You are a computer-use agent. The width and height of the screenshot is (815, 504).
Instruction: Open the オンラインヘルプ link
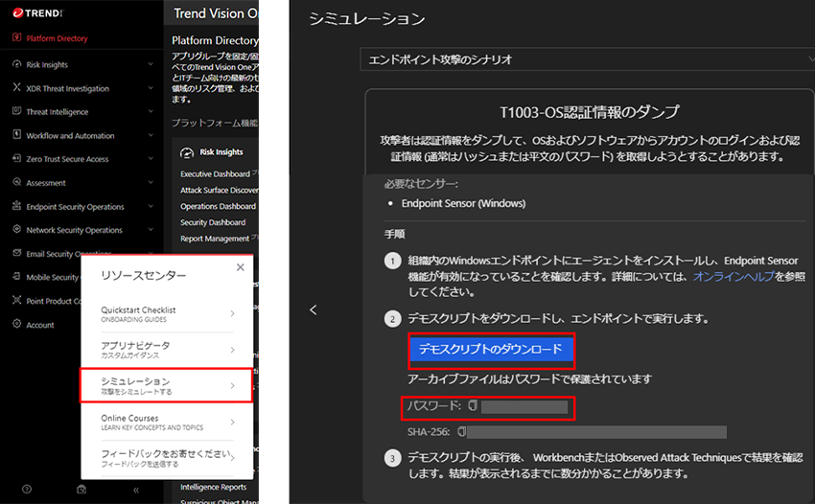click(x=733, y=276)
